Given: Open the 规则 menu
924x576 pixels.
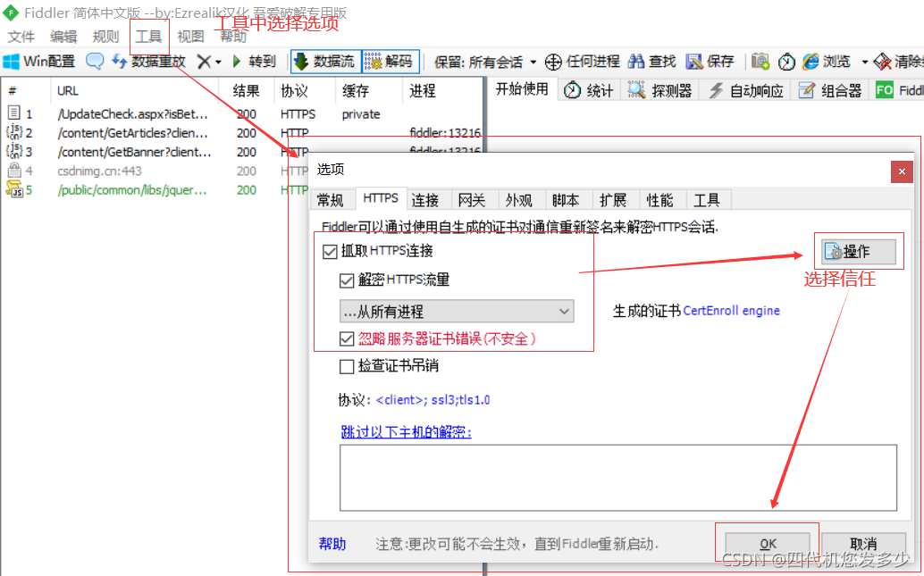Looking at the screenshot, I should click(105, 35).
